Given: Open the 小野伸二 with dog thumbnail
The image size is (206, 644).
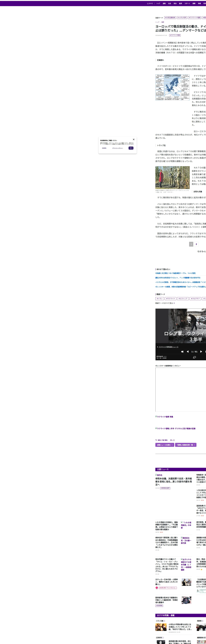Looking at the screenshot, I should click(186, 582).
